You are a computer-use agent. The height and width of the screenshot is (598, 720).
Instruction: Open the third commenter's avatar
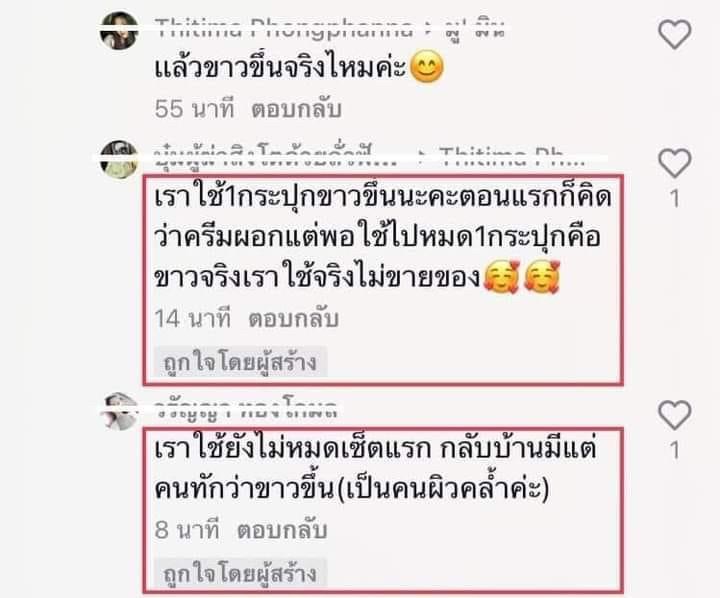click(x=119, y=412)
